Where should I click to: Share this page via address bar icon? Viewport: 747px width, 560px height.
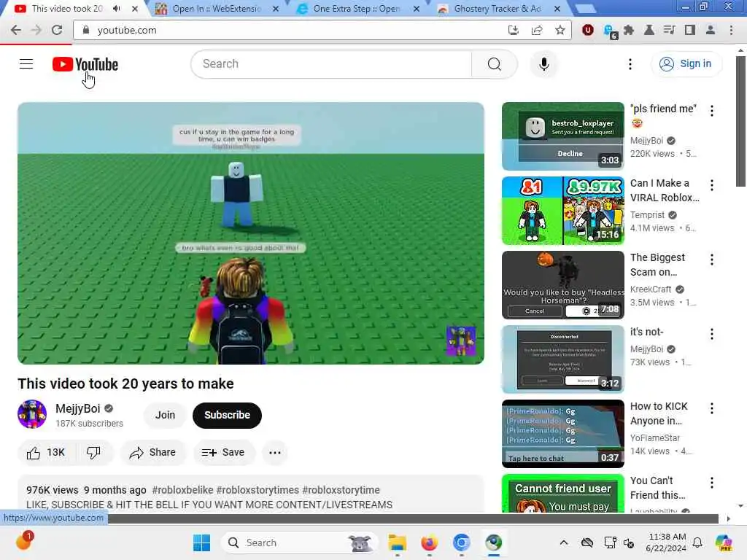pyautogui.click(x=537, y=30)
